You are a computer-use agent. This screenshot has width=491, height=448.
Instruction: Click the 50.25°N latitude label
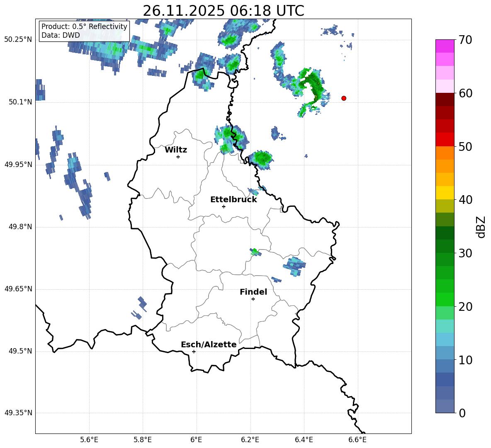(x=18, y=40)
